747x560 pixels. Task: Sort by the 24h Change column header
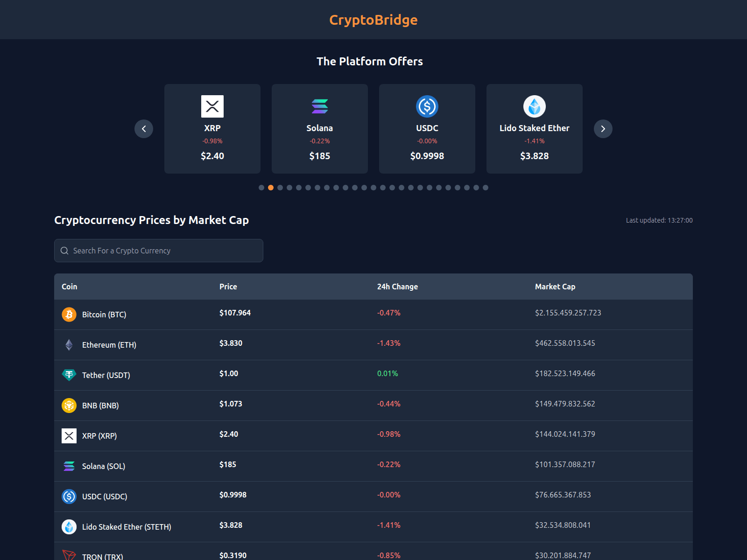click(397, 287)
